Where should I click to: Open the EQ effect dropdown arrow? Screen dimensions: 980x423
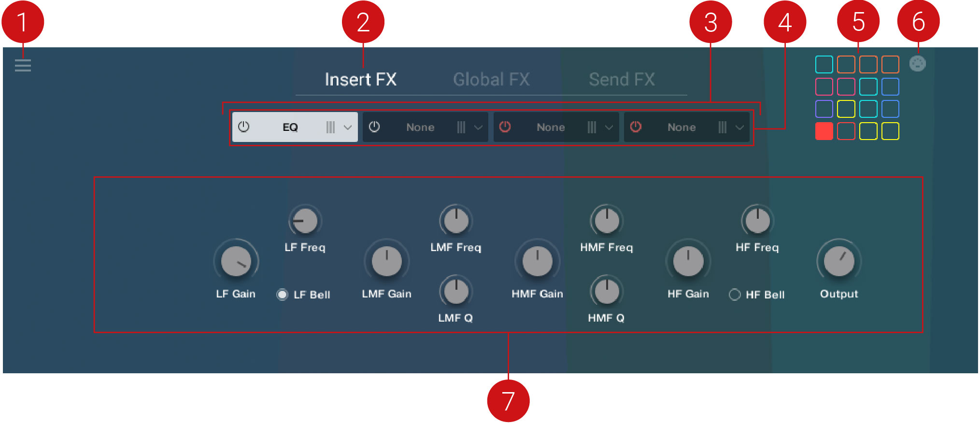click(348, 128)
